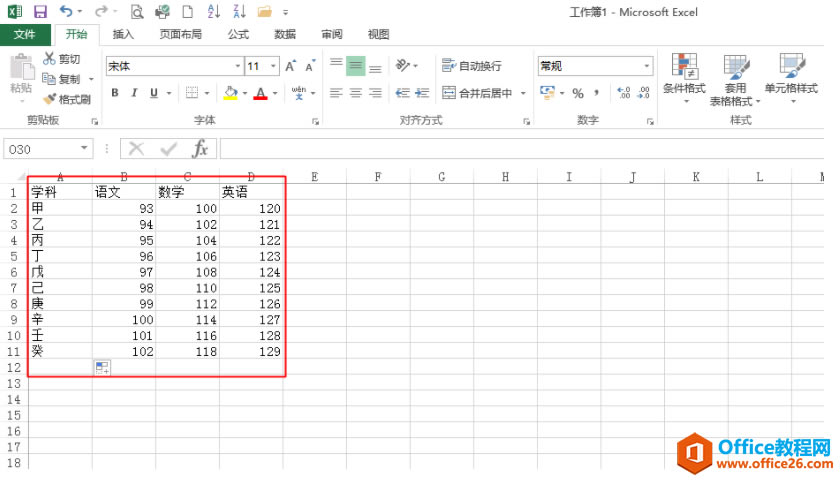Open the number group dialog launcher
This screenshot has height=481, width=840.
[x=650, y=122]
